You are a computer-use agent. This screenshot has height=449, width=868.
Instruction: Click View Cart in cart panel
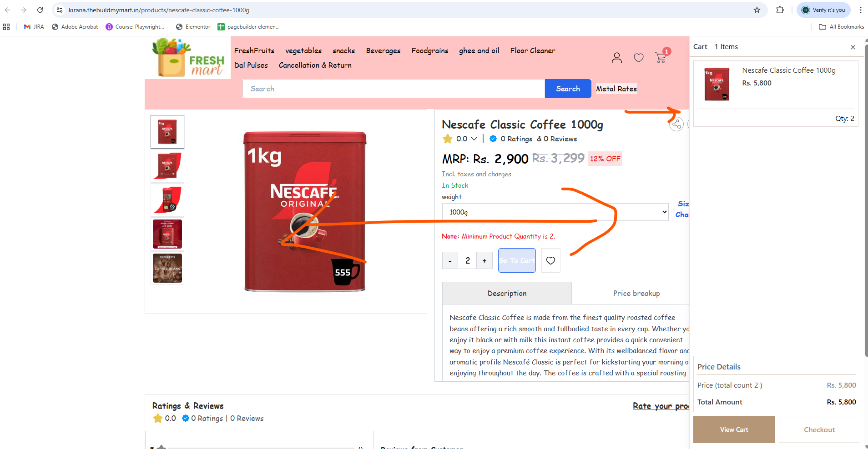pos(734,429)
